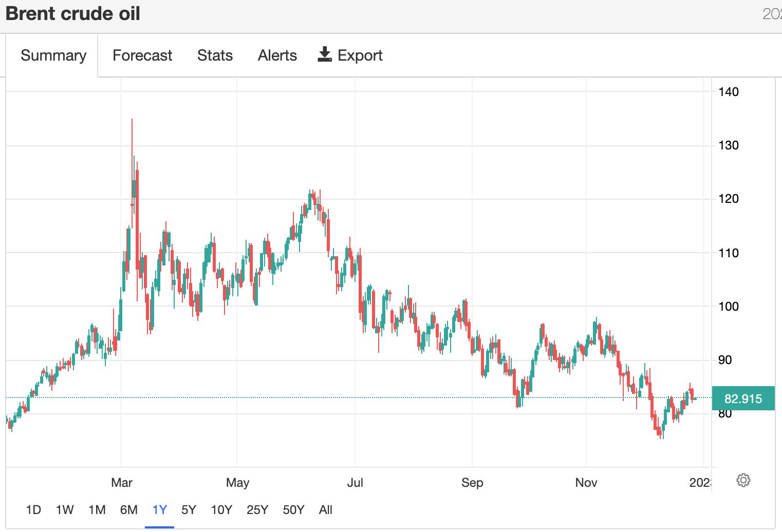
Task: Click the 82.915 current price label
Action: [743, 399]
